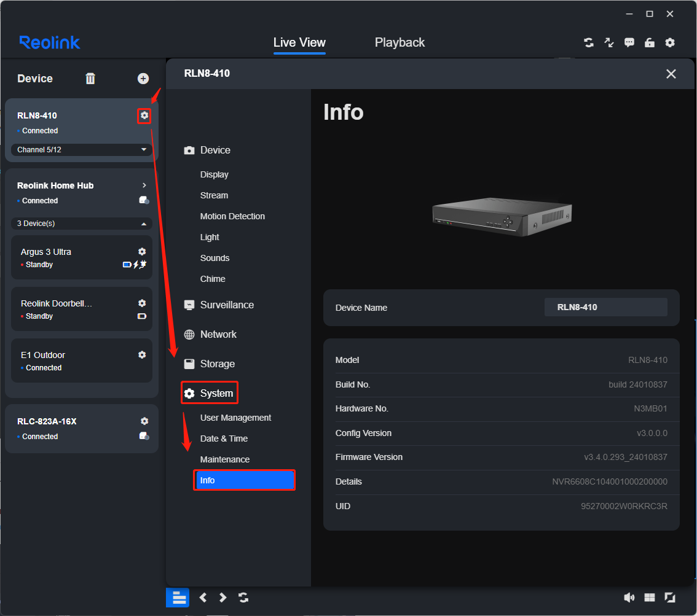697x616 pixels.
Task: Go to next page of live view
Action: (222, 598)
